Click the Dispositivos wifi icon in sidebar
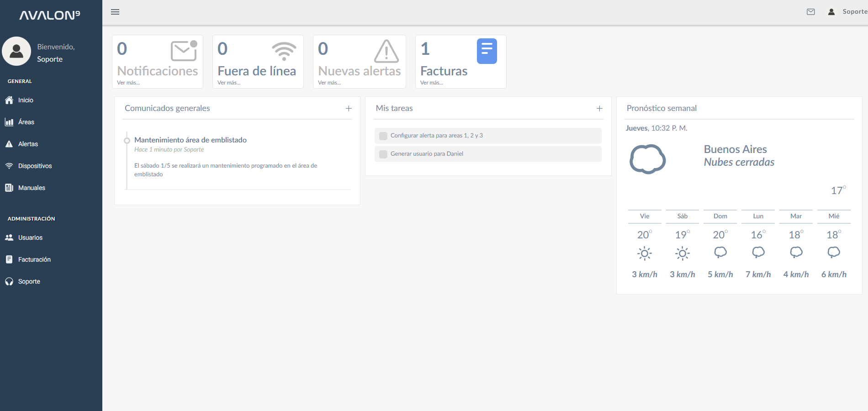 (9, 166)
